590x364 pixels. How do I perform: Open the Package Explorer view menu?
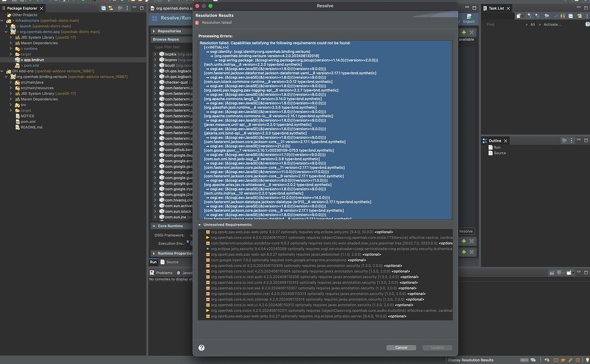point(126,9)
